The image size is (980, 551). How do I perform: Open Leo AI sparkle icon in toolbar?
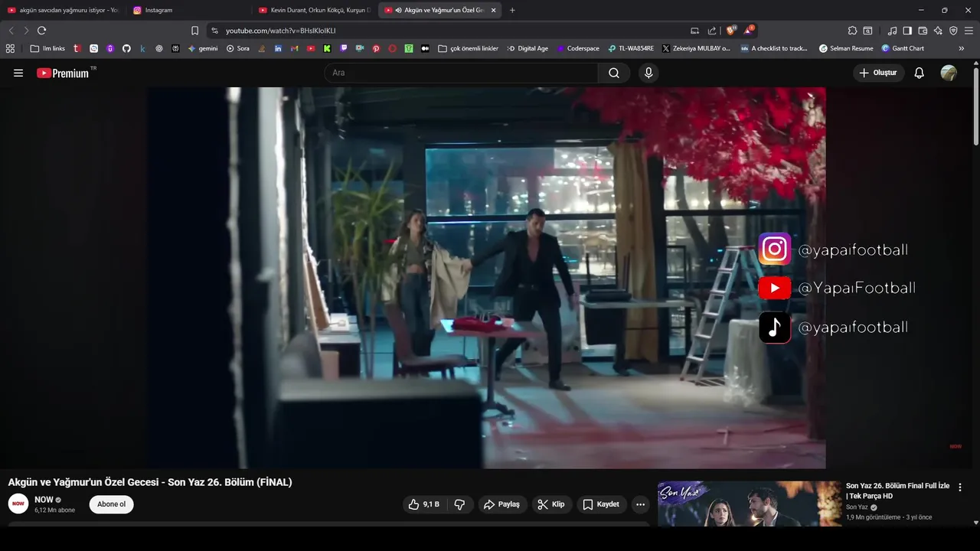click(x=938, y=31)
